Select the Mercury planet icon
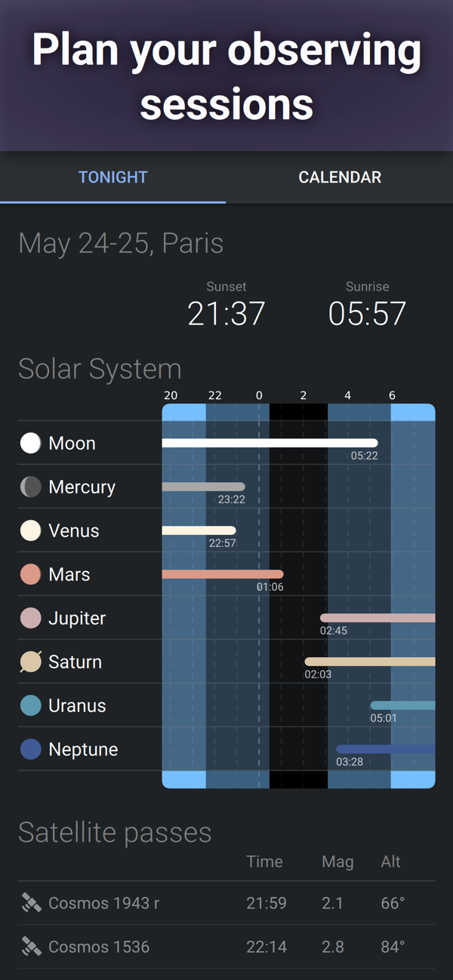453x980 pixels. click(x=30, y=487)
